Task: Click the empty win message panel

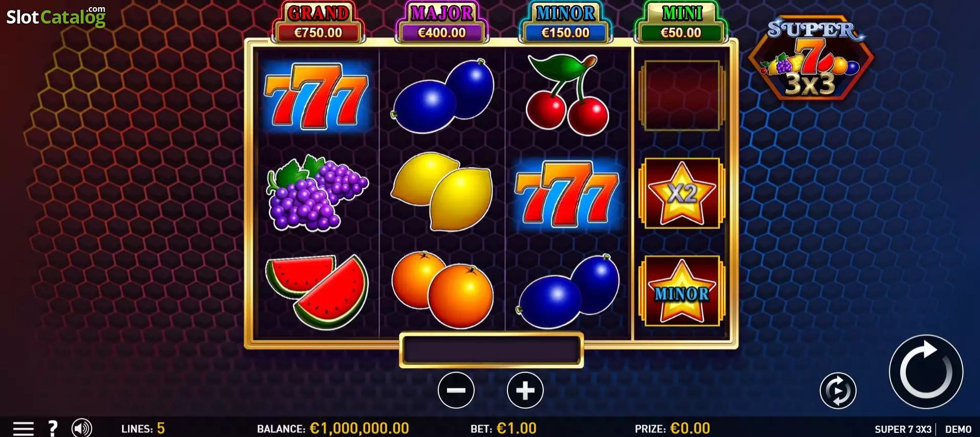Action: 492,350
